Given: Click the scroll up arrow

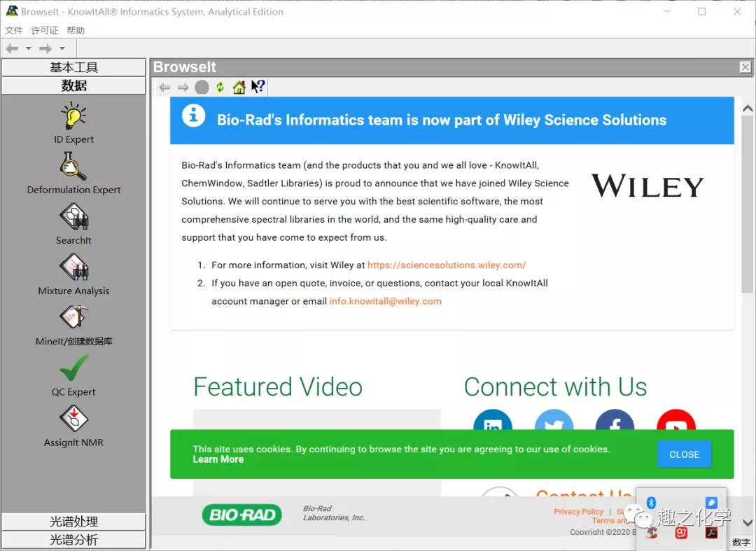Looking at the screenshot, I should (x=748, y=109).
